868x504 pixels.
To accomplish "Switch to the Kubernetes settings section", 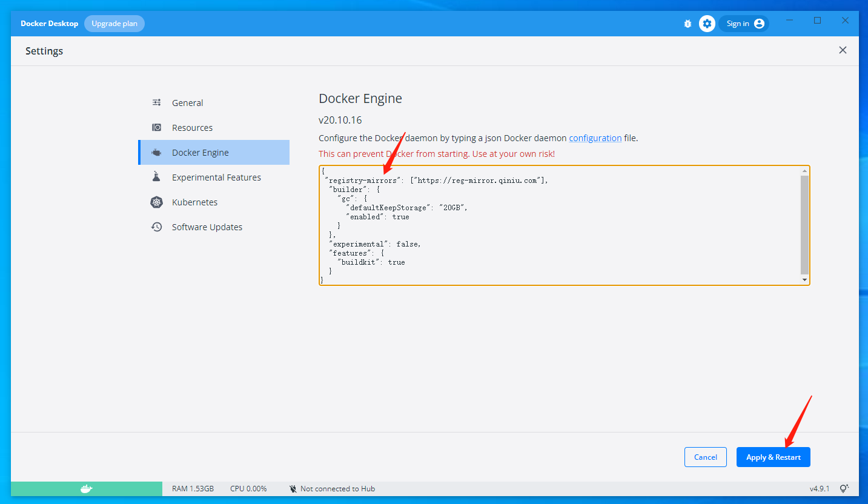I will point(194,202).
